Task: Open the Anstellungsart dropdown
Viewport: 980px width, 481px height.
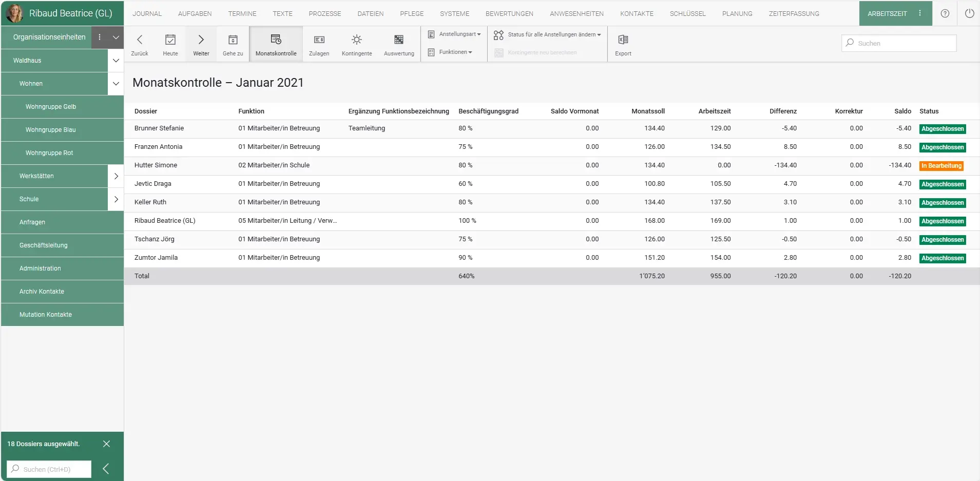Action: (x=454, y=34)
